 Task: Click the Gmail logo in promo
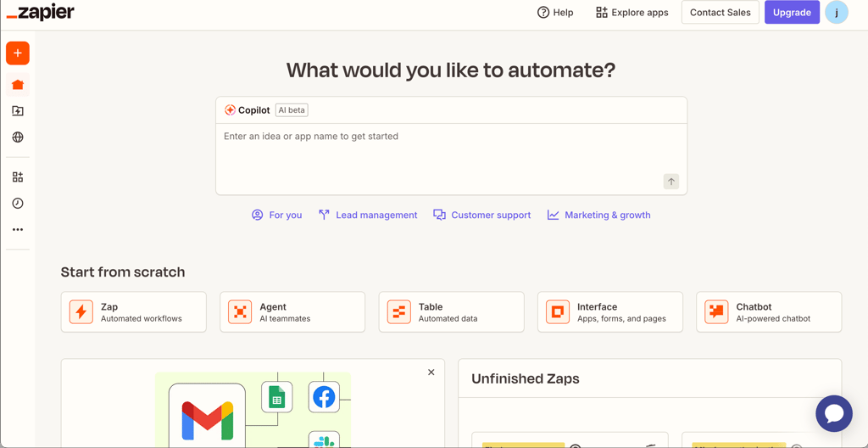(207, 420)
